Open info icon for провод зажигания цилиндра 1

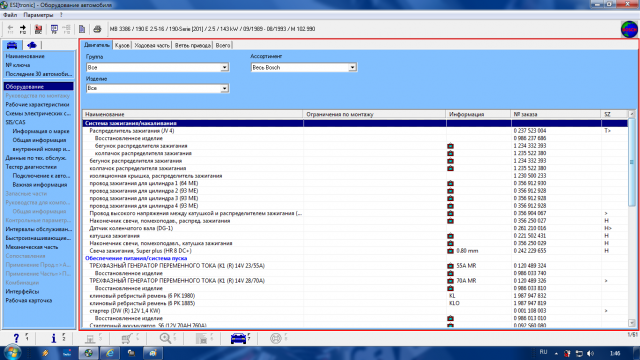tap(450, 183)
